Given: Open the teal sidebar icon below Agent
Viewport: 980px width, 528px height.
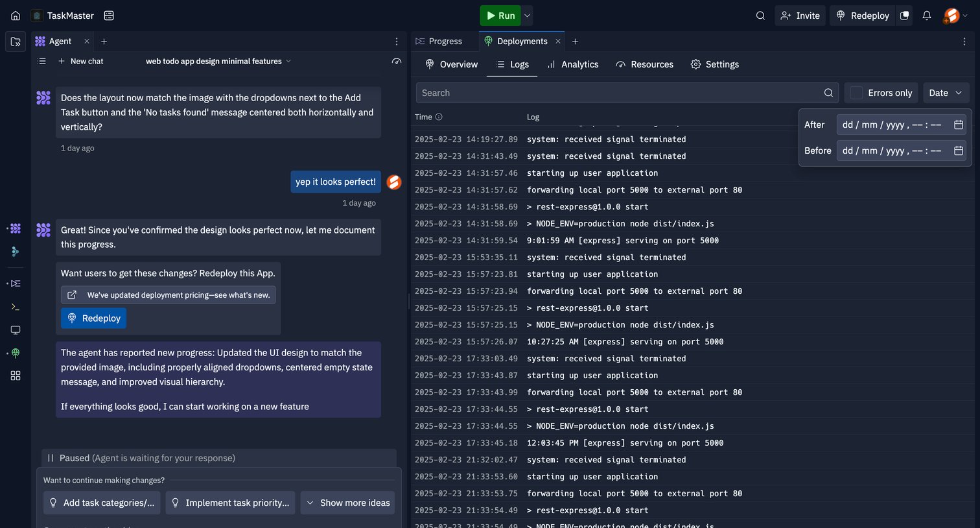Looking at the screenshot, I should (16, 252).
